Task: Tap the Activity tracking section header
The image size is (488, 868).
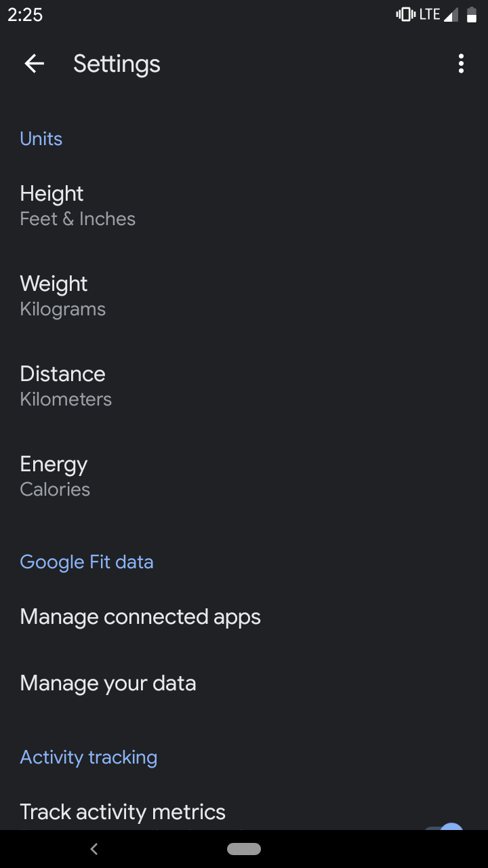Action: pyautogui.click(x=89, y=757)
